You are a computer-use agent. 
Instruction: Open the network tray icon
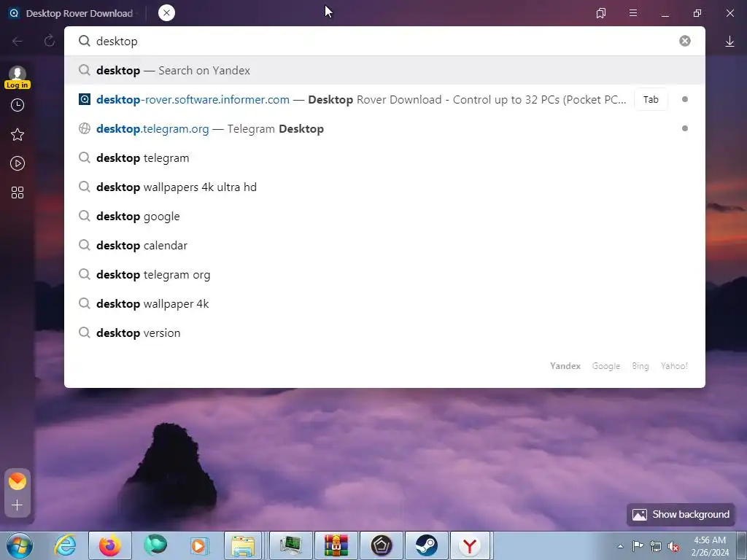(x=656, y=546)
